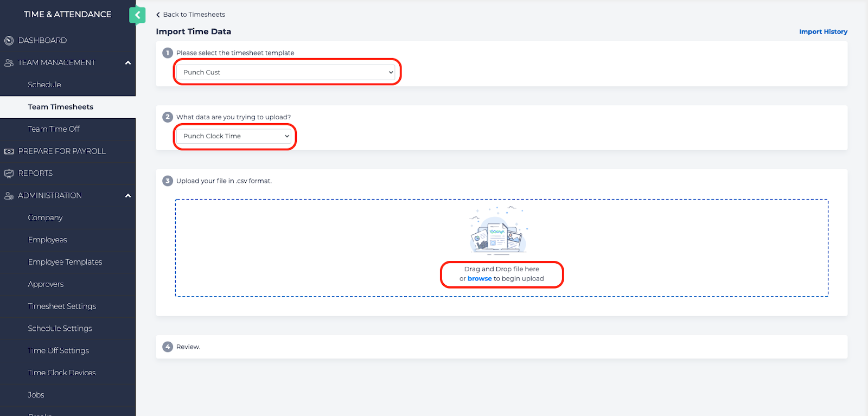Click browse to begin upload
The image size is (868, 416).
pos(480,279)
